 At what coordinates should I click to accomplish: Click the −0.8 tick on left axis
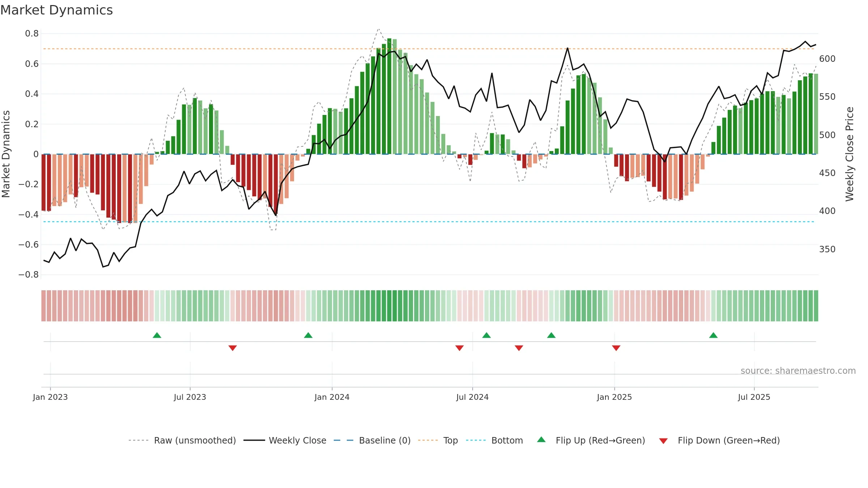[29, 275]
